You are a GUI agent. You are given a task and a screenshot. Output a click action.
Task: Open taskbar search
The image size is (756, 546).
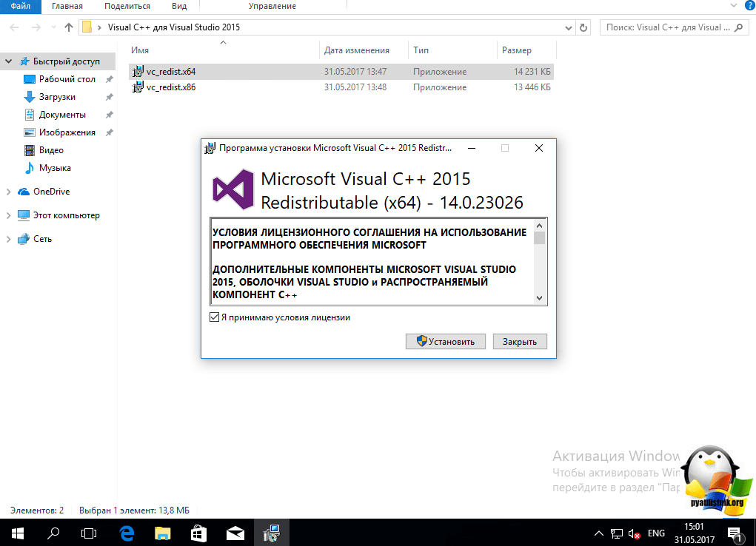click(x=53, y=533)
